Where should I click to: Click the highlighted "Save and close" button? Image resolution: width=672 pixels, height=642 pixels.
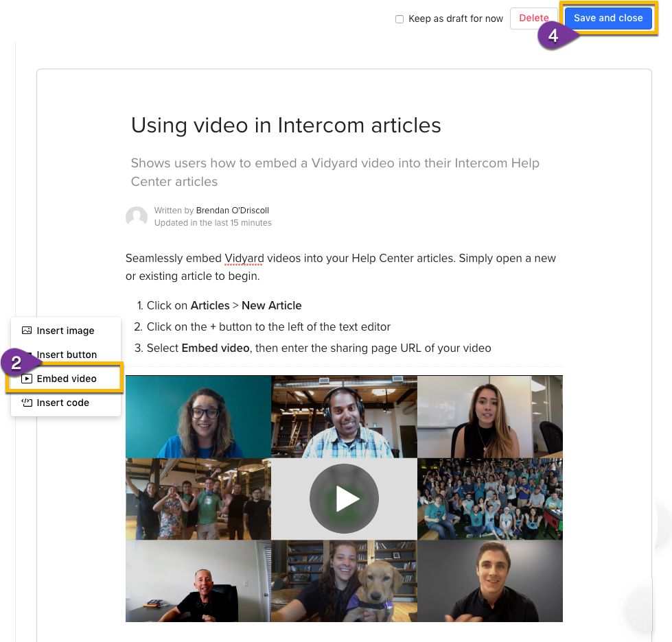608,19
